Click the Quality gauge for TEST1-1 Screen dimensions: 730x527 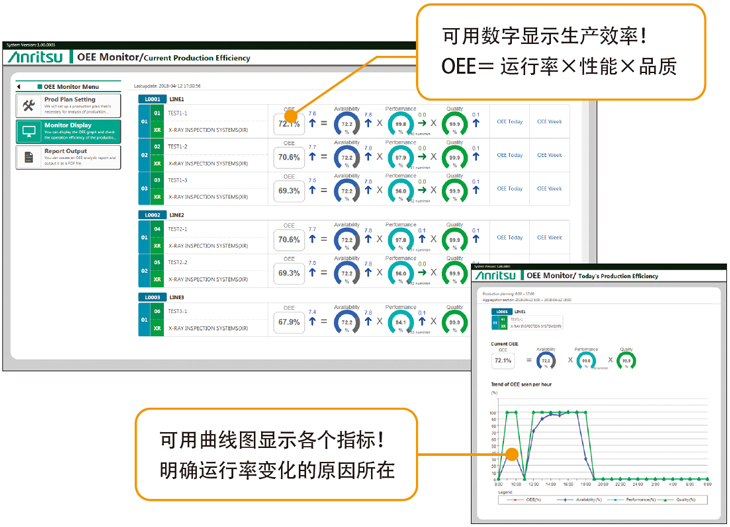coord(455,124)
